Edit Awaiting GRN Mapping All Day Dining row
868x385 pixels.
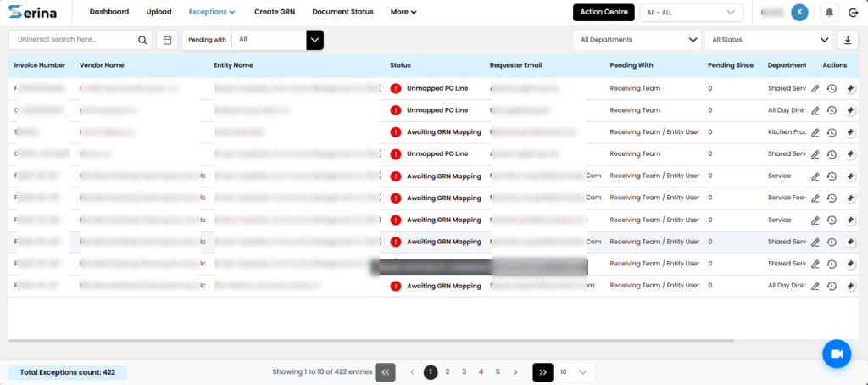(815, 287)
